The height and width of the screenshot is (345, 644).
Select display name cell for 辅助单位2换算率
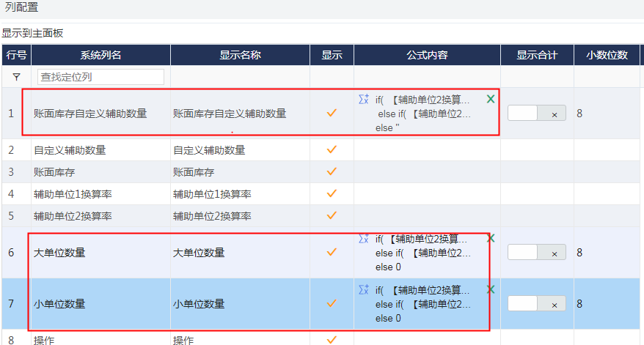pyautogui.click(x=212, y=216)
